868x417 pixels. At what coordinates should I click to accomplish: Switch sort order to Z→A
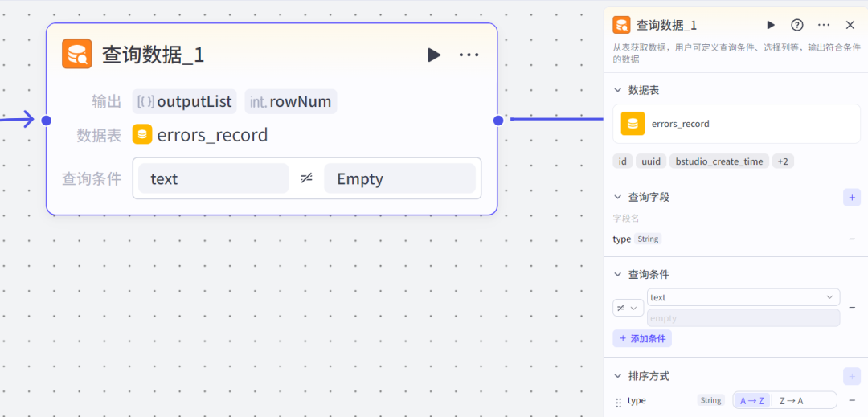click(x=791, y=400)
